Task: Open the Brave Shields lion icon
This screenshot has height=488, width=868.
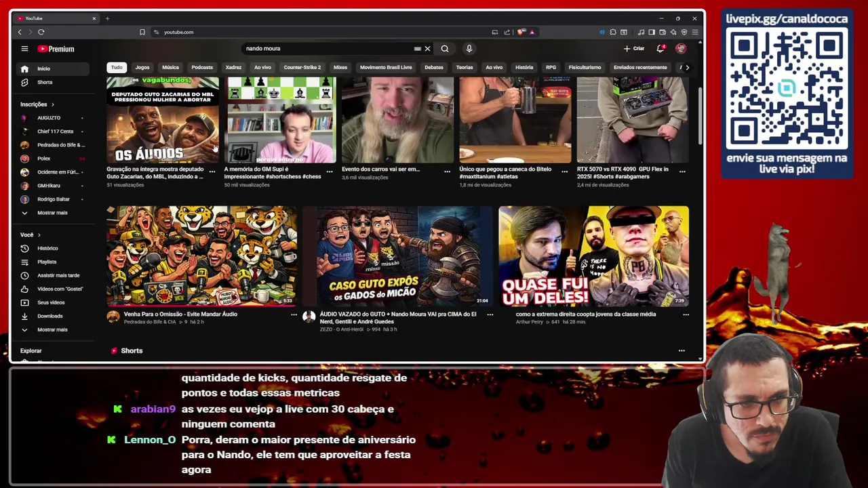Action: (x=521, y=32)
